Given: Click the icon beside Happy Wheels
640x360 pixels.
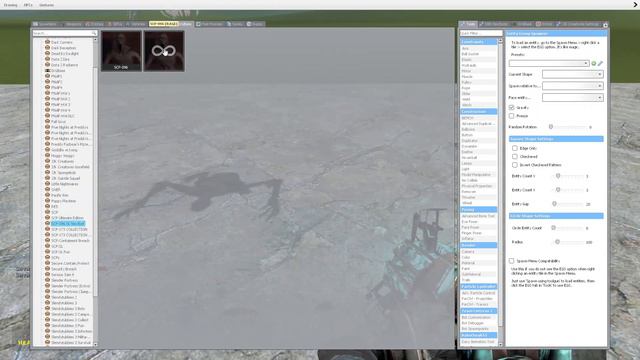Looking at the screenshot, I should [x=47, y=156].
